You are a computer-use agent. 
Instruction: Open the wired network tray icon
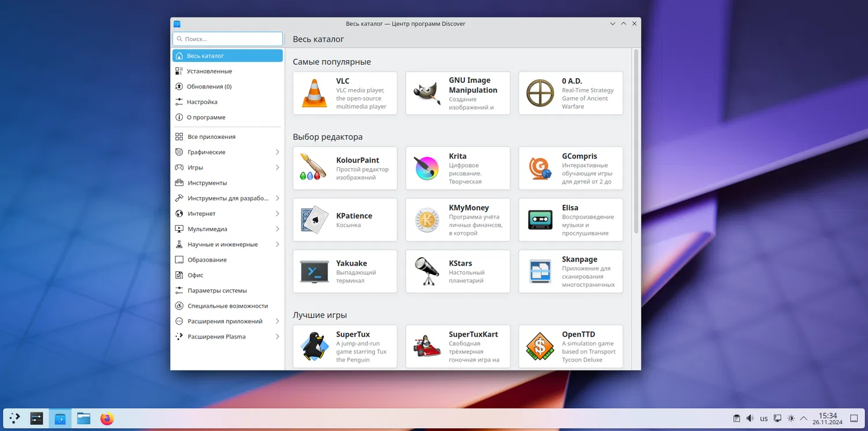pos(778,418)
